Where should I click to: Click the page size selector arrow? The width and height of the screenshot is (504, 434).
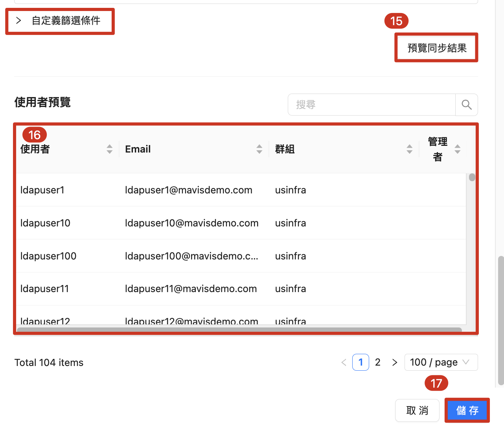pos(467,362)
